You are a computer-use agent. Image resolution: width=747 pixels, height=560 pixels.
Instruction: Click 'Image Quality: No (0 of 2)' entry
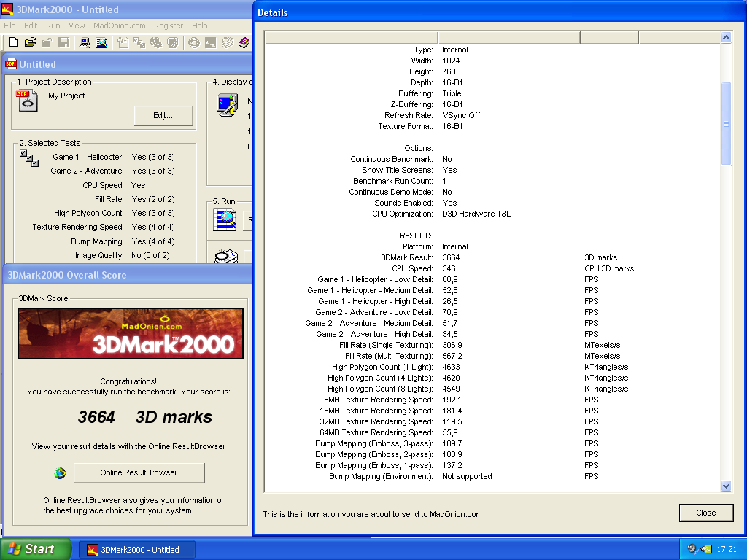point(122,256)
